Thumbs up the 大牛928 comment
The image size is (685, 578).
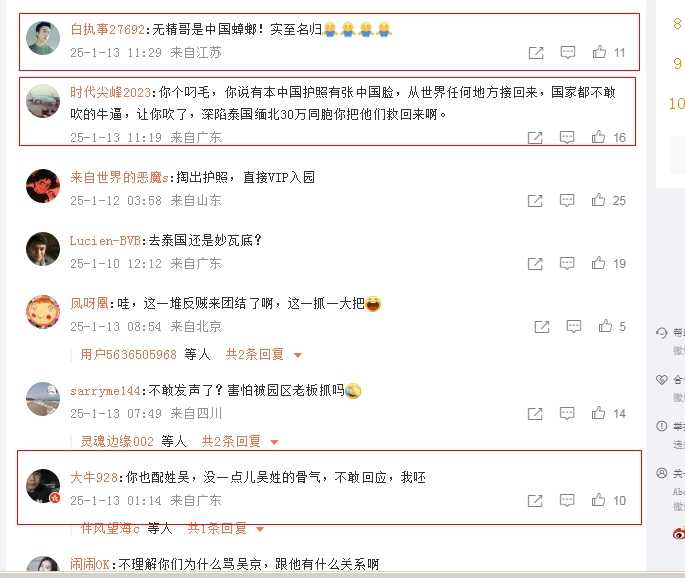click(x=598, y=500)
